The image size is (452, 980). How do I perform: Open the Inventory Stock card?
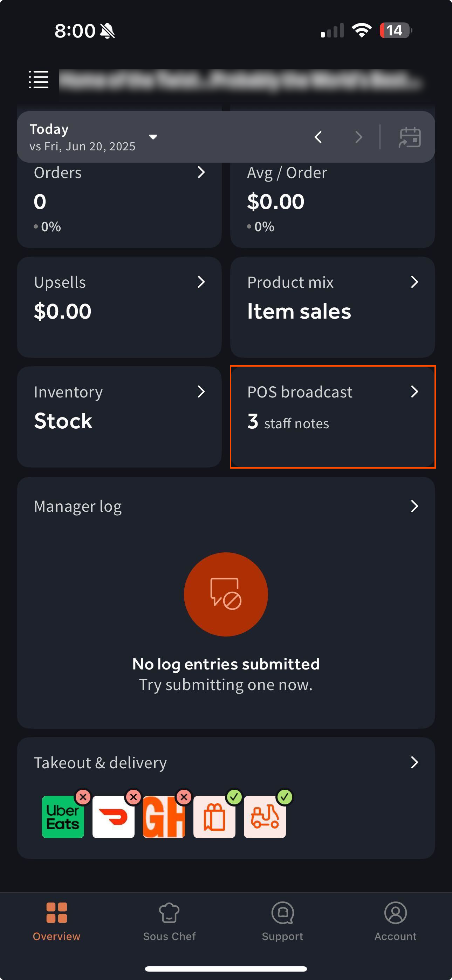tap(119, 417)
